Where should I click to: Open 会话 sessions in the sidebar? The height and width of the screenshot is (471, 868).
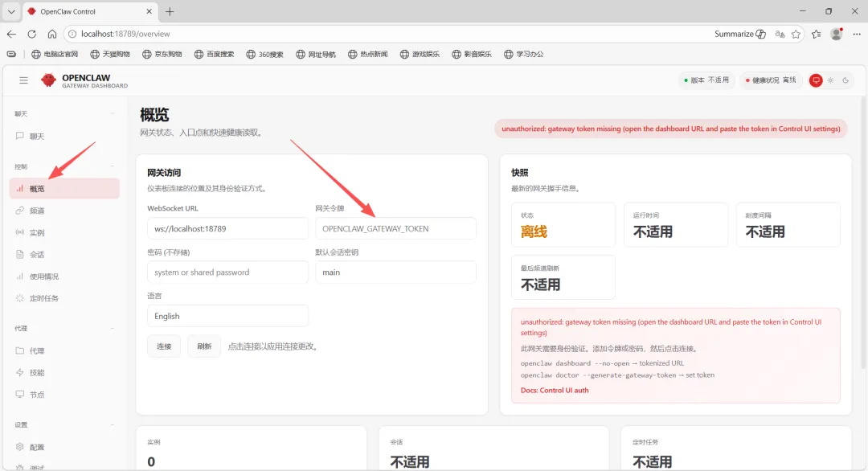tap(64, 254)
